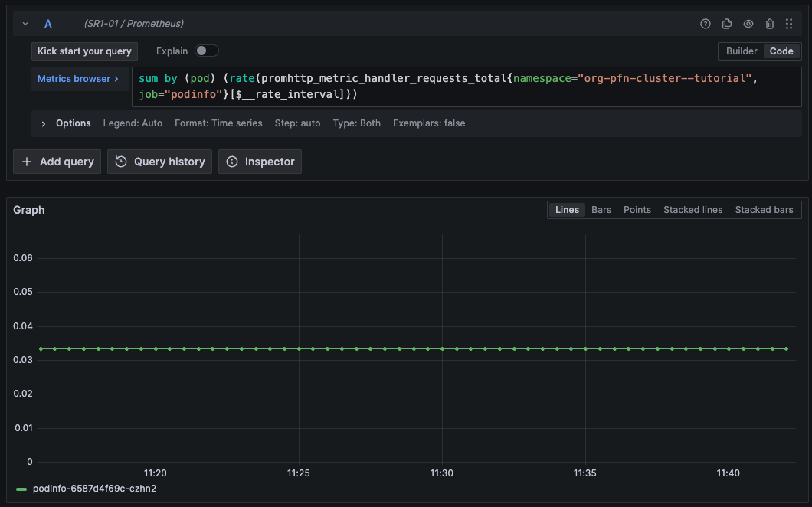The height and width of the screenshot is (507, 812).
Task: Duplicate query A with copy icon
Action: [727, 24]
